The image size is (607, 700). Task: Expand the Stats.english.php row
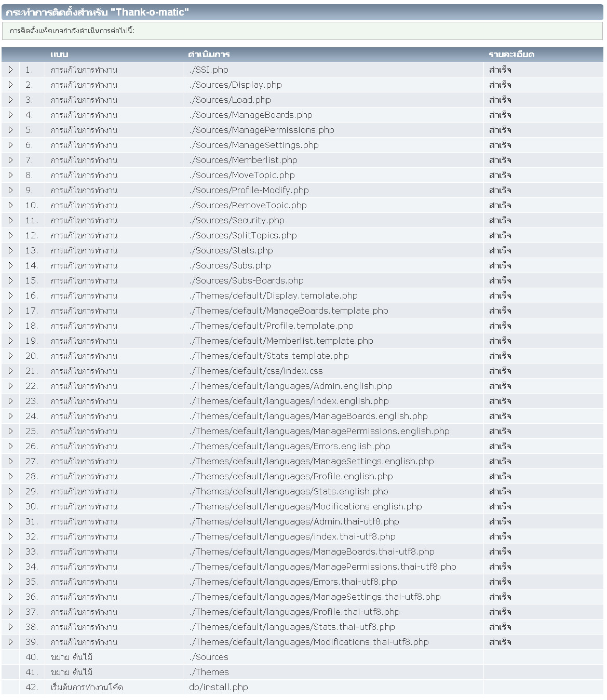click(10, 491)
